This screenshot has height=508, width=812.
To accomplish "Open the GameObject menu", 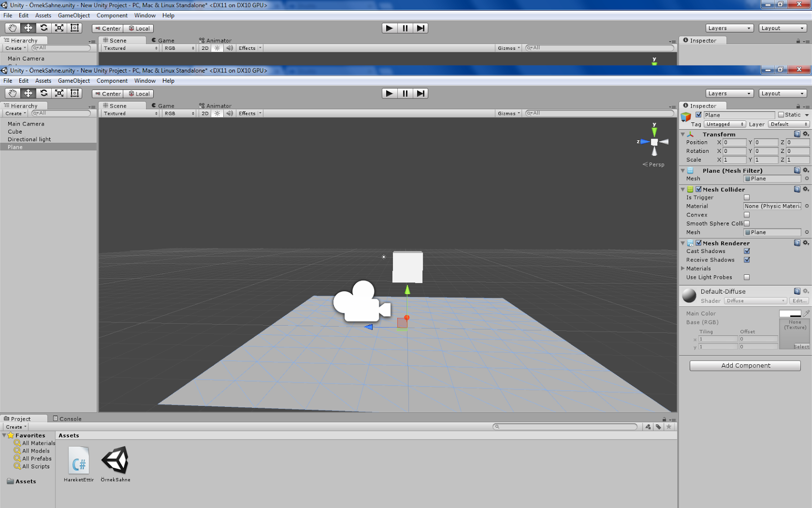I will coord(74,80).
